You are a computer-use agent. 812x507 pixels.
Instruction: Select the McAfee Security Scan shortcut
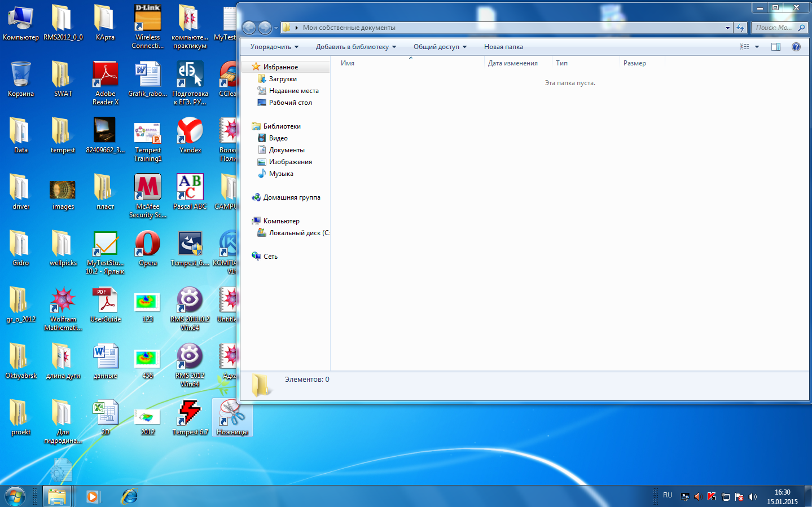click(148, 196)
